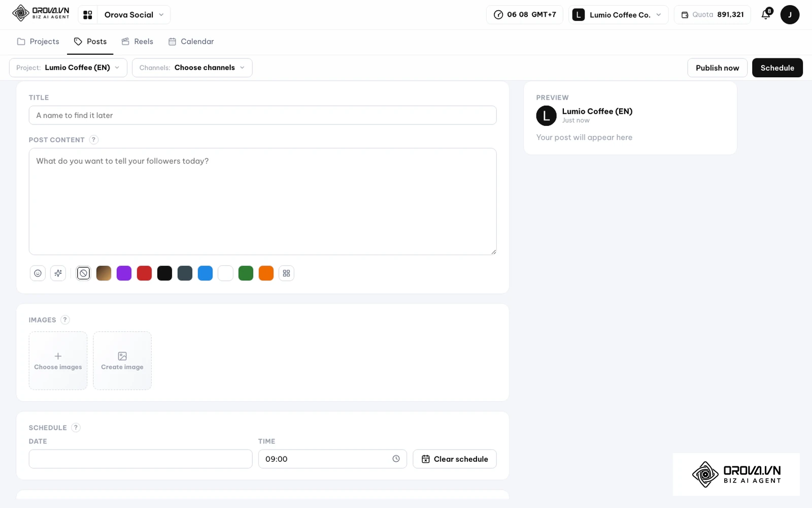Click the Create image tile
The width and height of the screenshot is (812, 508).
[x=122, y=361]
